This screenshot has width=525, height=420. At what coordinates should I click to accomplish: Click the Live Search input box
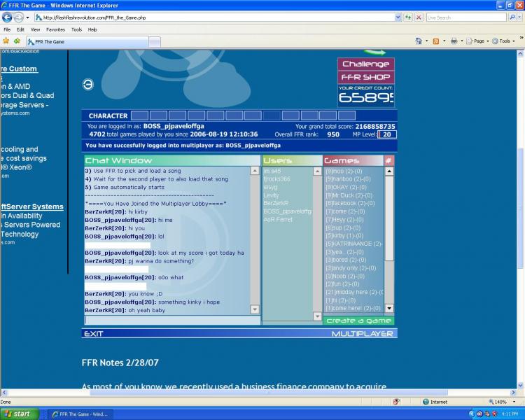tap(466, 17)
